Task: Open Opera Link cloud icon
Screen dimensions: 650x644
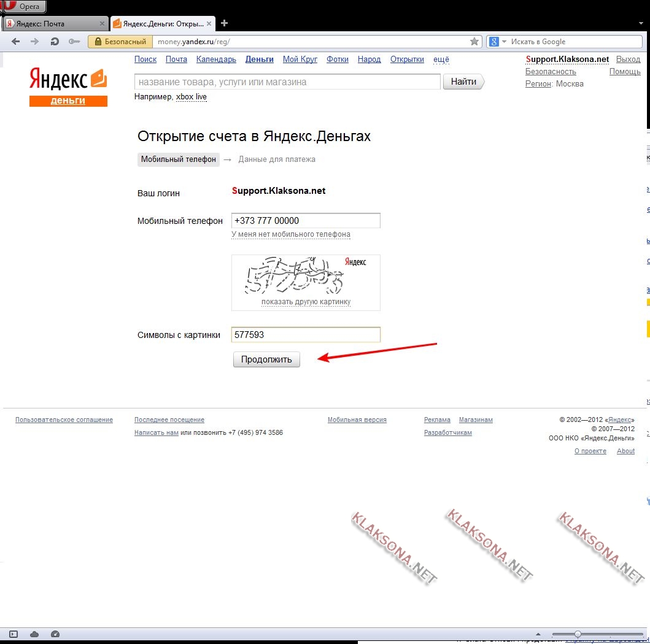Action: click(x=34, y=634)
